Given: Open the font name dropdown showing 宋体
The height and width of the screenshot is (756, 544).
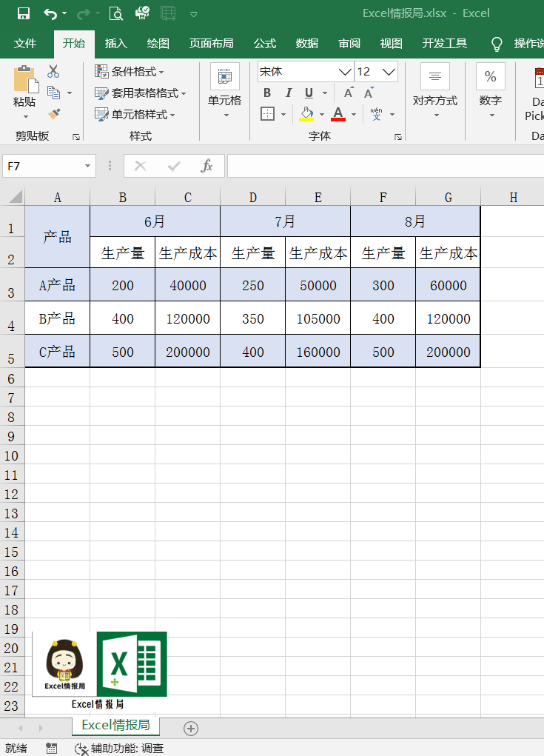Looking at the screenshot, I should click(345, 72).
